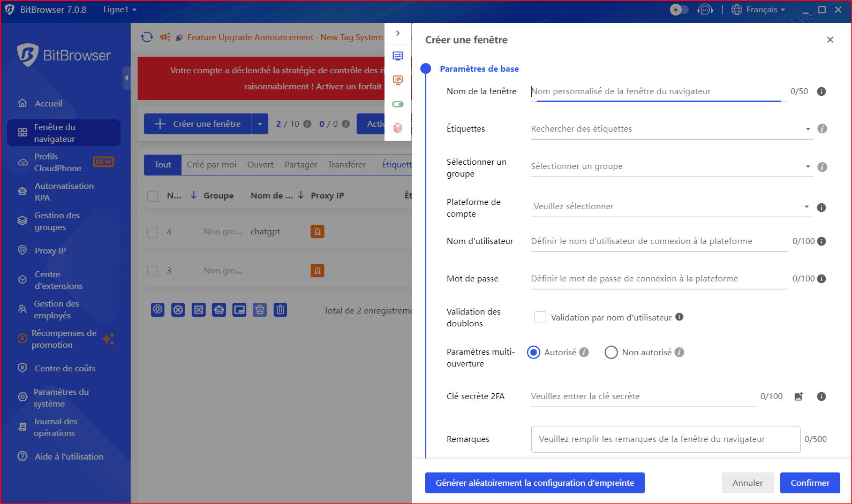Image resolution: width=852 pixels, height=504 pixels.
Task: Enable Validation par nom d'utilisateur checkbox
Action: point(540,317)
